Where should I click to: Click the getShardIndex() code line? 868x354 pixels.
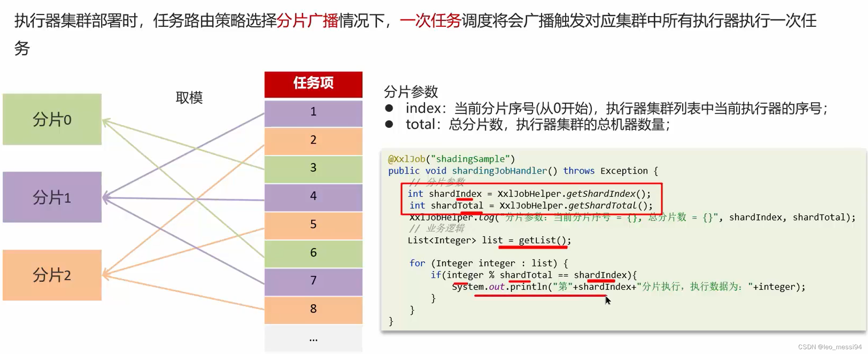[x=529, y=194]
